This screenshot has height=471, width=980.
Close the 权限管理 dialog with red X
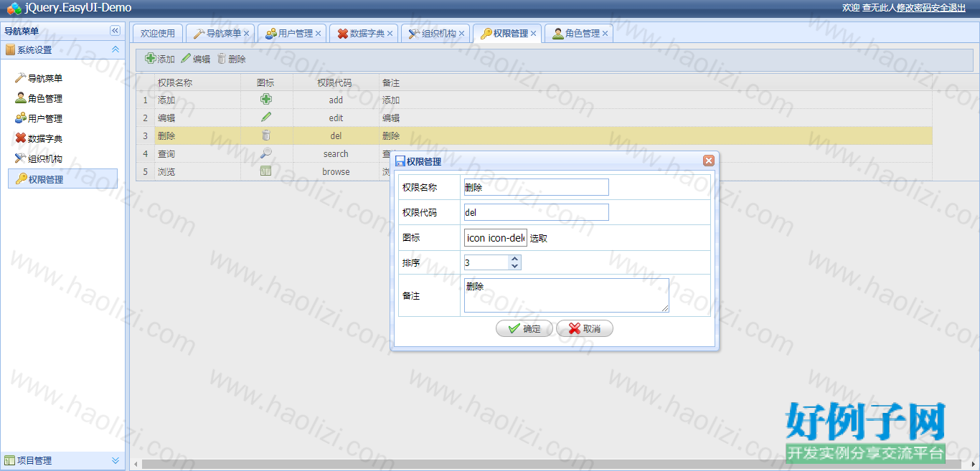(709, 161)
